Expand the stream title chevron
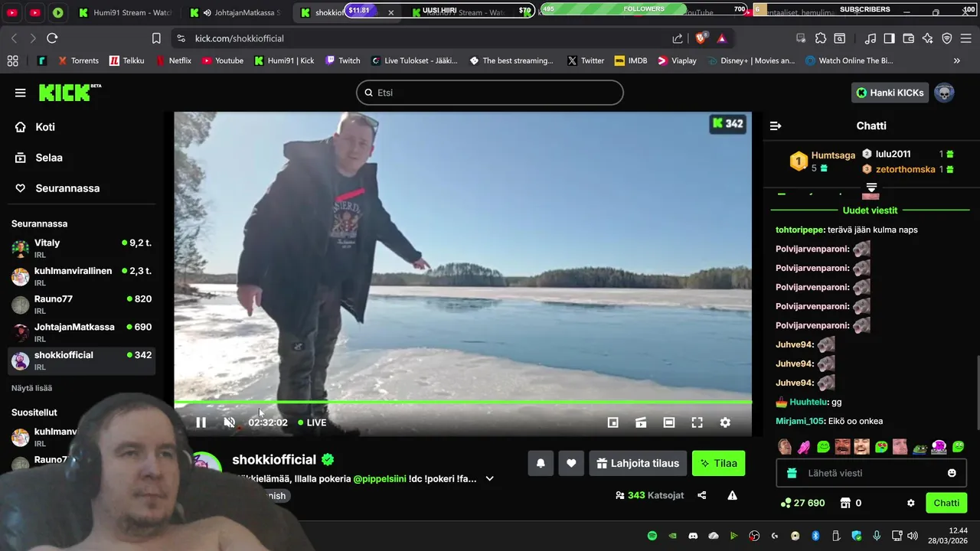Screen dimensions: 980x551 click(490, 479)
